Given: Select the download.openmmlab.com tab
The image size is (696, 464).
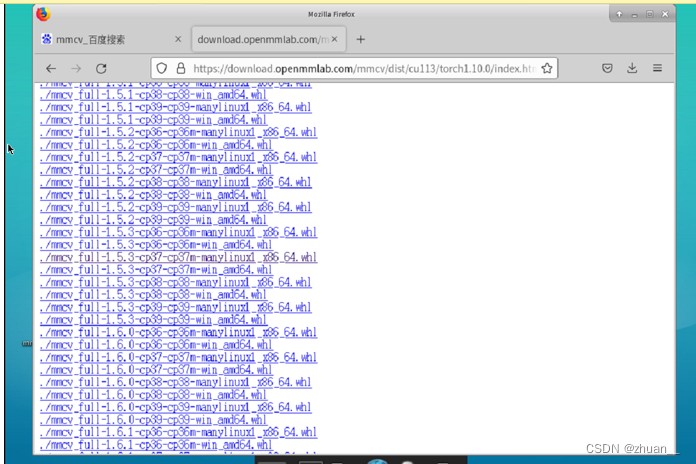Looking at the screenshot, I should pyautogui.click(x=269, y=40).
